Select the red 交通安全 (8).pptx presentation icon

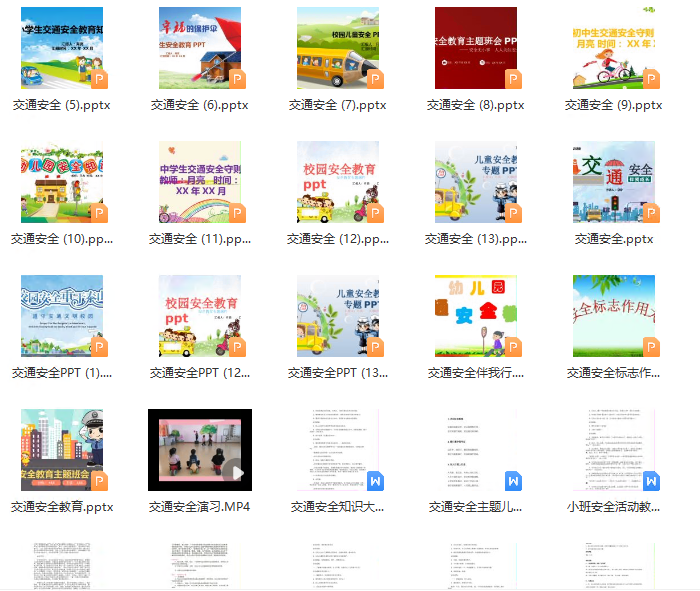pos(476,48)
